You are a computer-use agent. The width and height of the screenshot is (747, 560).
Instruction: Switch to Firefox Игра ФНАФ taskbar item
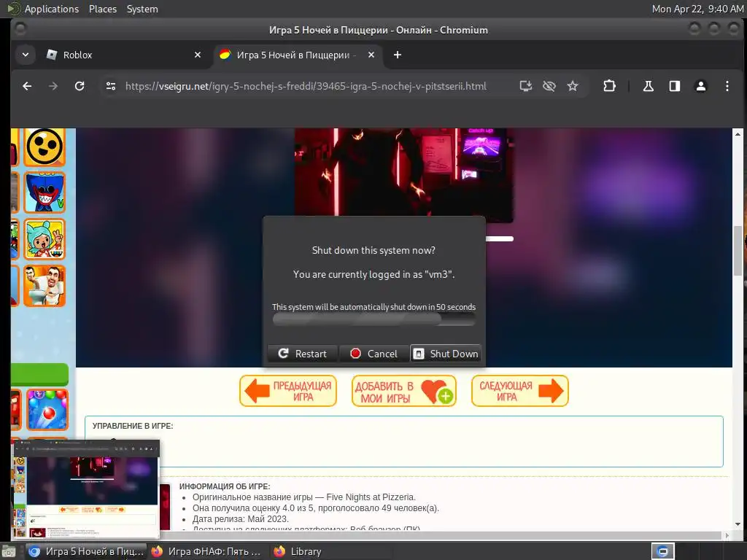(x=206, y=551)
